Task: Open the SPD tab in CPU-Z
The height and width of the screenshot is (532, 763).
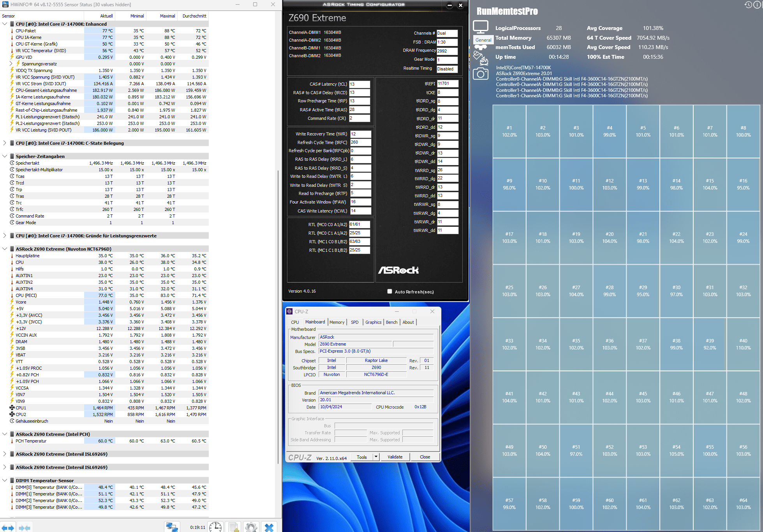Action: [x=354, y=322]
